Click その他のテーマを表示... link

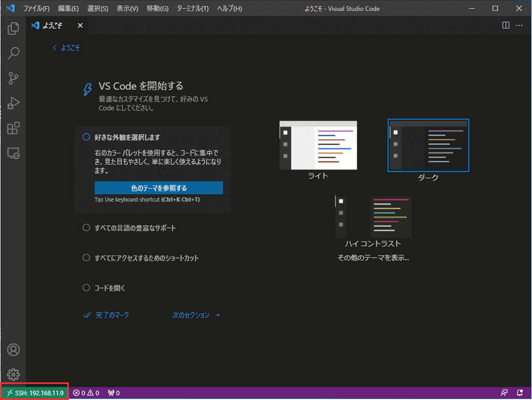click(373, 258)
